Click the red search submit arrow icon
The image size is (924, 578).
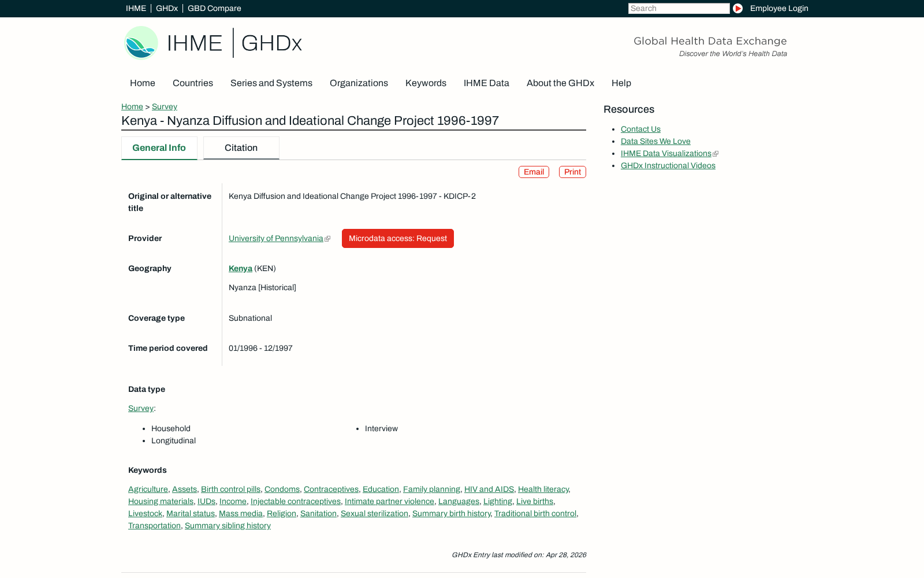(737, 8)
